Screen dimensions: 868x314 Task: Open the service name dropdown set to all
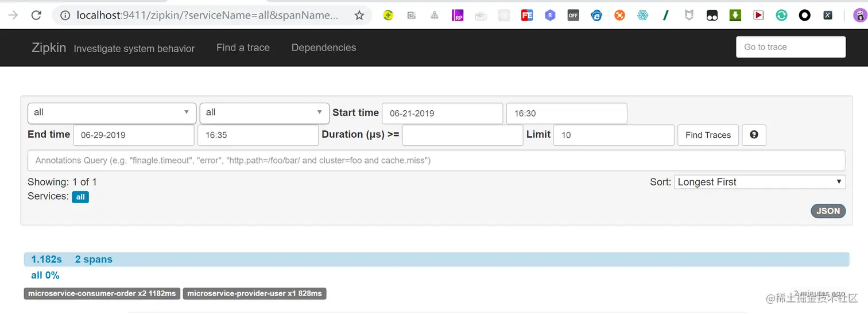[x=112, y=113]
